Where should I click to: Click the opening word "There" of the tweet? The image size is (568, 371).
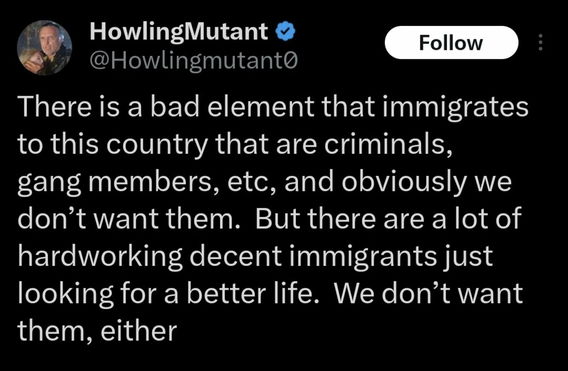(54, 107)
